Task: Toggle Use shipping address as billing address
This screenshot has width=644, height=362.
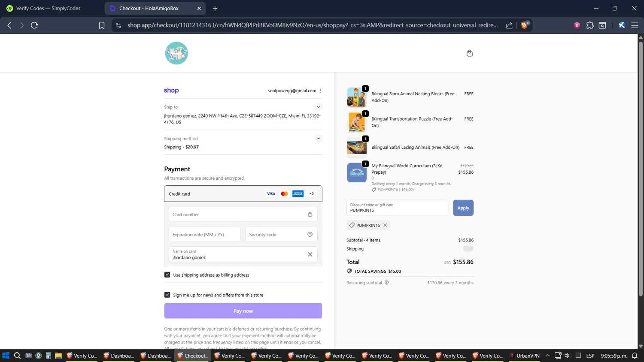Action: coord(167,275)
